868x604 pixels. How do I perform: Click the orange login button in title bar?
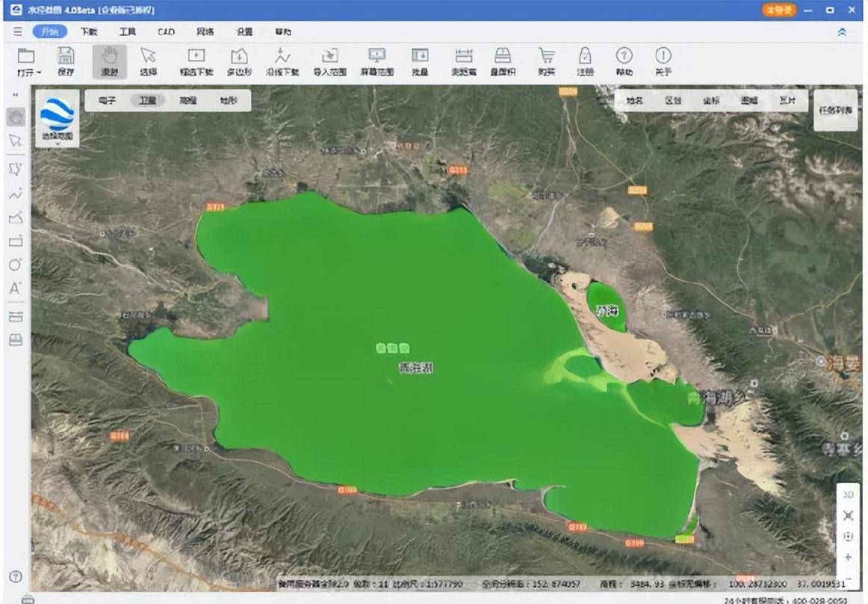tap(778, 10)
